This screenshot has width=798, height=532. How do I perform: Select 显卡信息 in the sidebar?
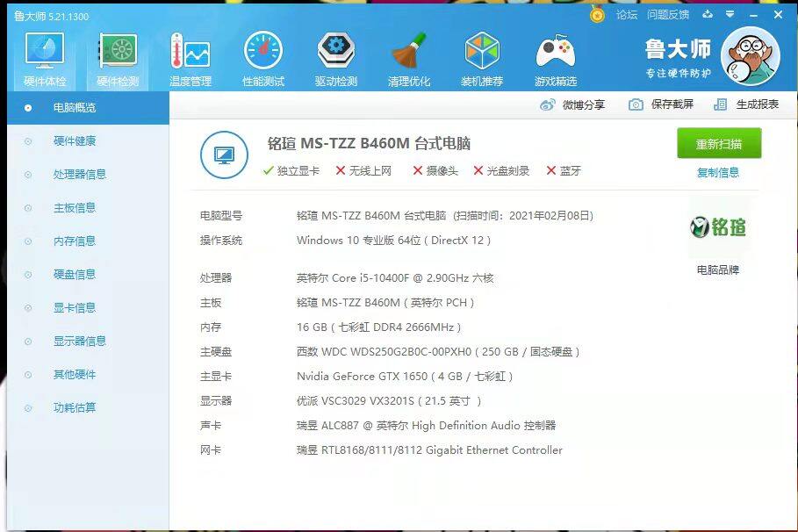pos(74,308)
